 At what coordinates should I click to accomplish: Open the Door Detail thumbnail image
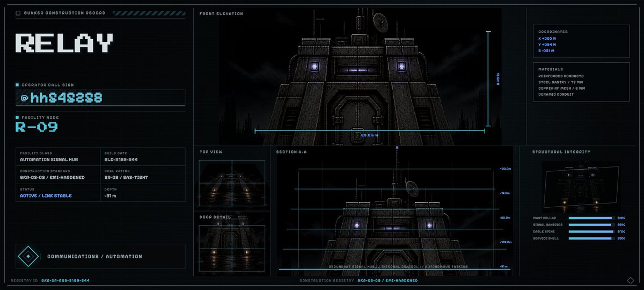coord(231,248)
